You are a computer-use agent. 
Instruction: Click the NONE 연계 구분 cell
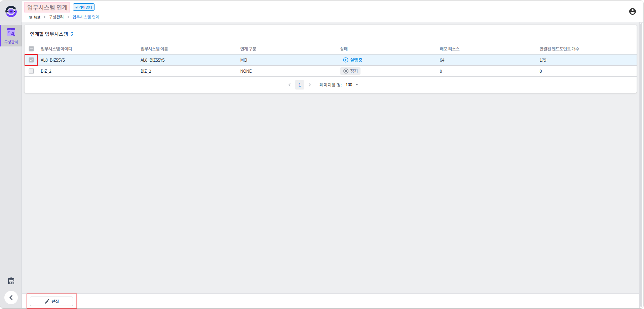[x=246, y=71]
